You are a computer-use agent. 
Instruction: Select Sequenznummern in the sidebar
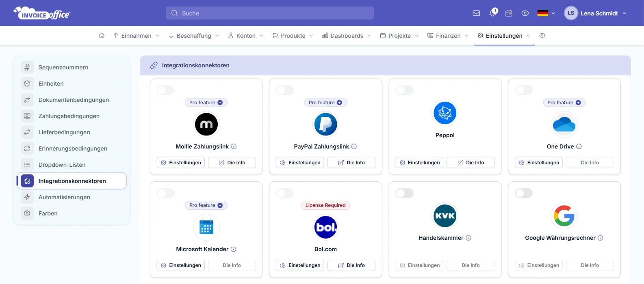pyautogui.click(x=72, y=67)
